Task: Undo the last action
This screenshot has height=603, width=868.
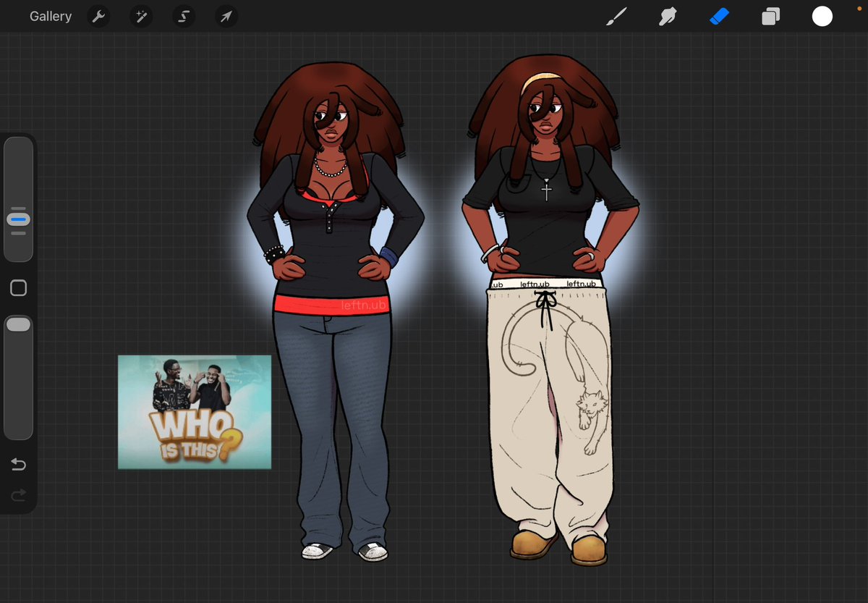Action: 19,464
